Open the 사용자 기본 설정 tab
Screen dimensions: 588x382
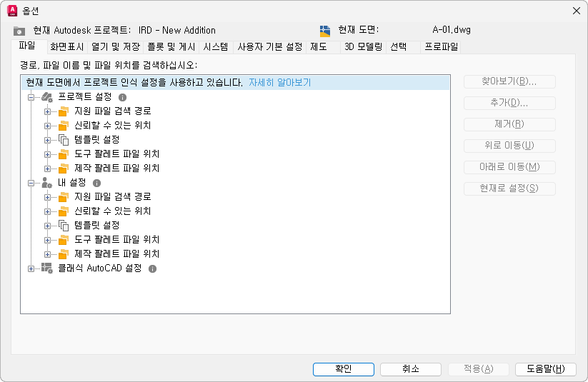point(269,47)
